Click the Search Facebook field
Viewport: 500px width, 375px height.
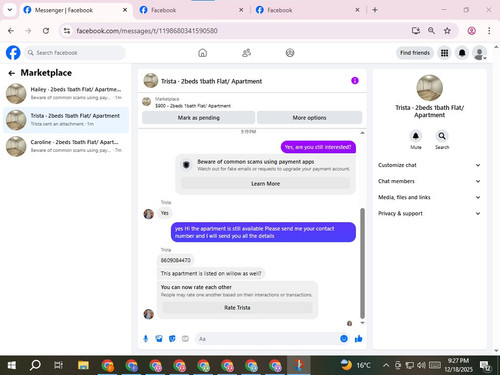pos(74,53)
